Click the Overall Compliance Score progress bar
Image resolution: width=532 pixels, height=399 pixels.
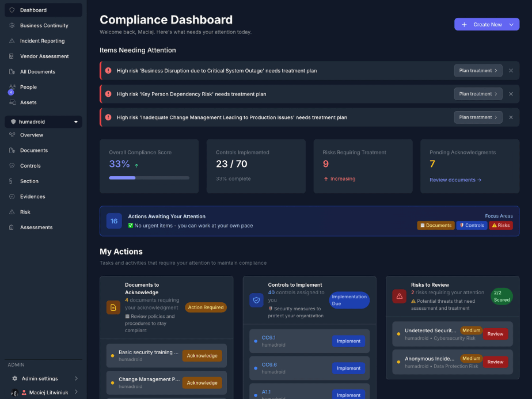[x=149, y=177]
